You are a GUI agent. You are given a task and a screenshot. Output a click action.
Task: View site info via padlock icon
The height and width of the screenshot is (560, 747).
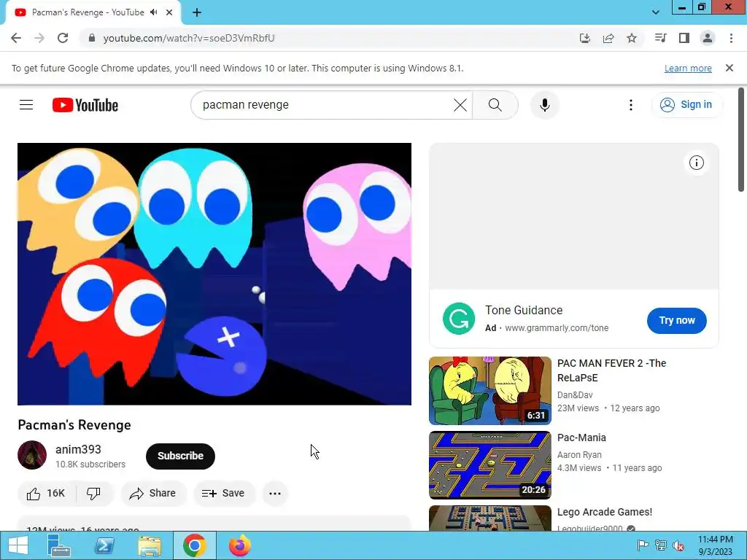[x=92, y=38]
